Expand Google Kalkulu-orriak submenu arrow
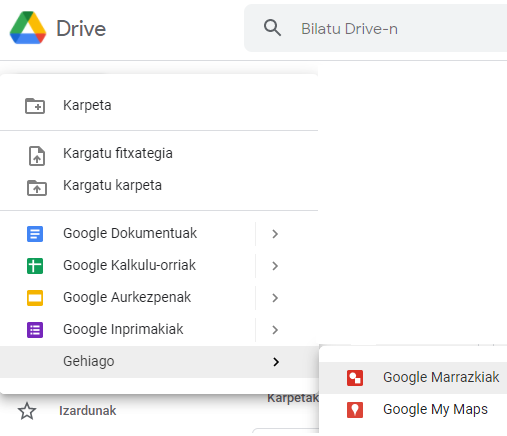507x436 pixels. coord(275,266)
